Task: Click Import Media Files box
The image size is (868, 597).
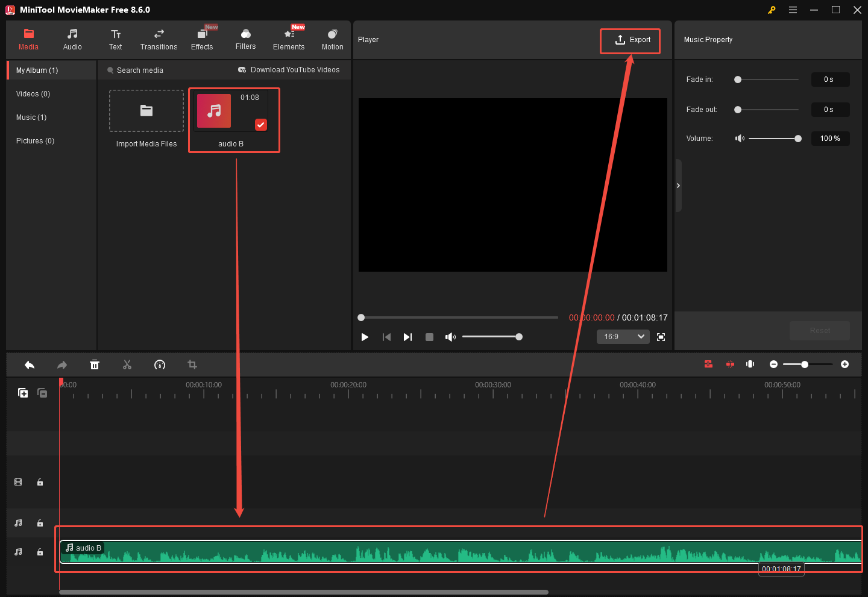Action: pos(146,111)
